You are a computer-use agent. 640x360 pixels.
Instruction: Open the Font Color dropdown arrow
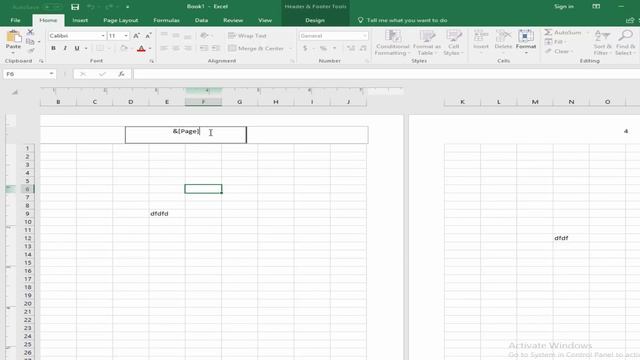tap(150, 48)
